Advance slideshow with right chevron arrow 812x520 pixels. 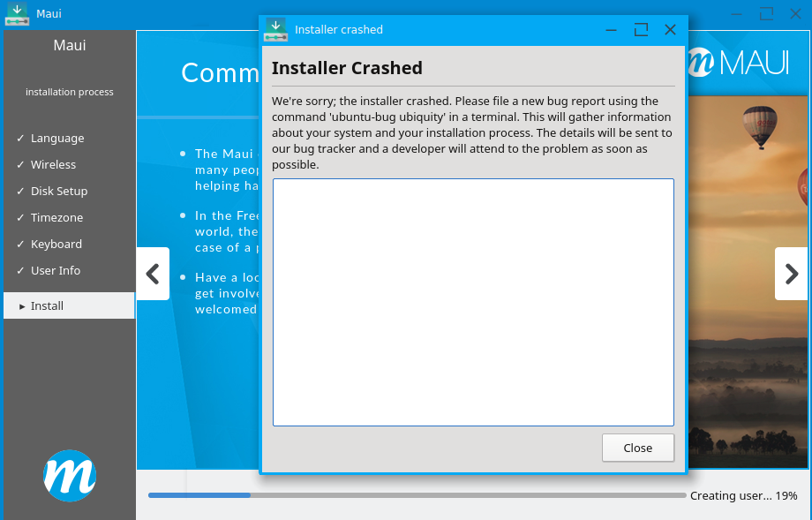pyautogui.click(x=792, y=274)
